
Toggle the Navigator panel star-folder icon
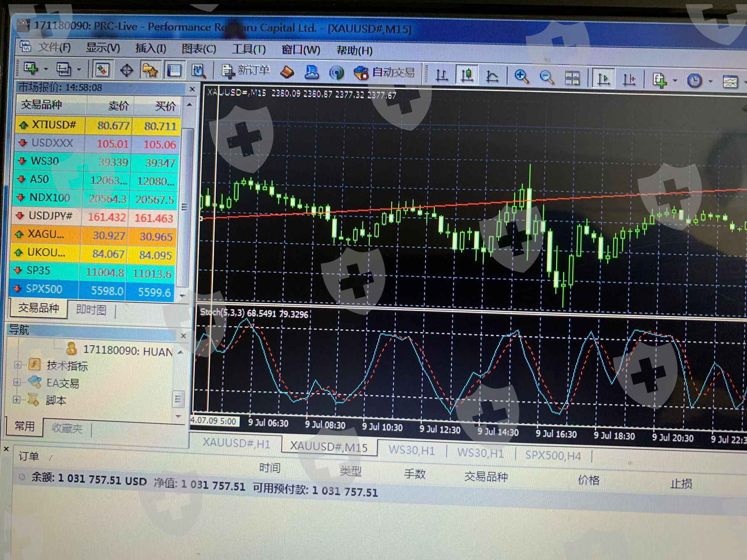pos(150,70)
